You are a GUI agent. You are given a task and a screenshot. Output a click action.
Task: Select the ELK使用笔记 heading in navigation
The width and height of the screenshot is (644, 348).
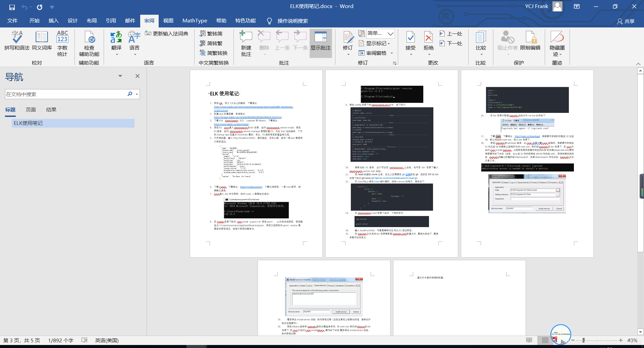coord(73,123)
